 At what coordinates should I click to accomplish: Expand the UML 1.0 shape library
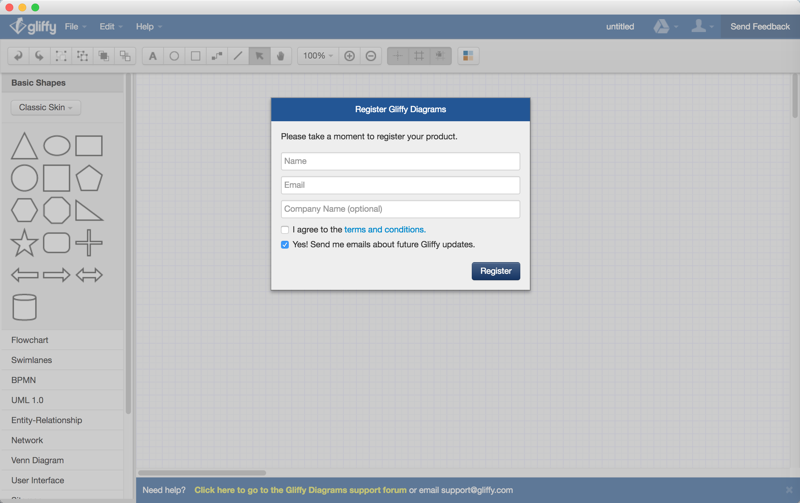[62, 400]
